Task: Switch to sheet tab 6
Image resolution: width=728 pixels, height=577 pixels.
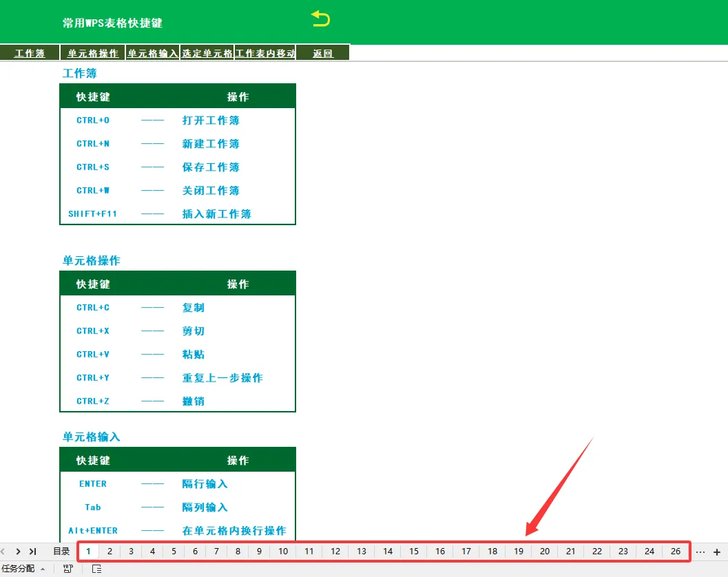Action: point(195,552)
